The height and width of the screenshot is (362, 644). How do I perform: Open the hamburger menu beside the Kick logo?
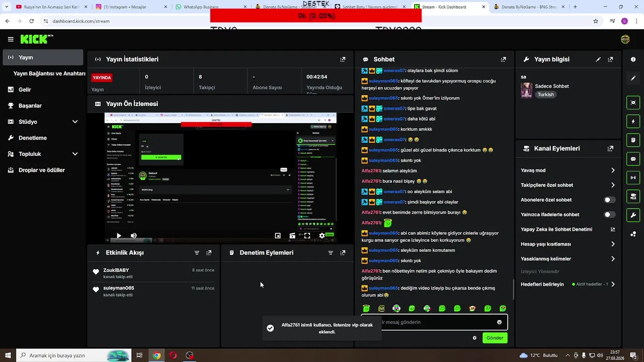click(11, 39)
